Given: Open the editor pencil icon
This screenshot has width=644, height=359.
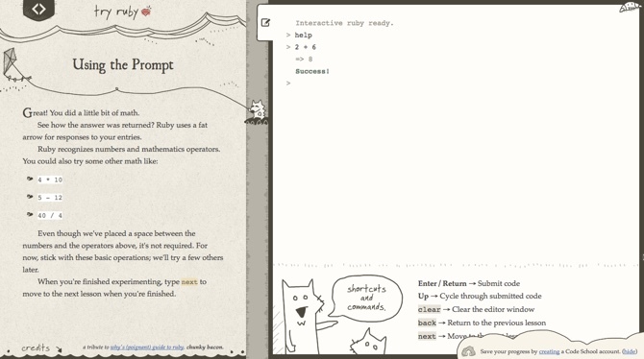Looking at the screenshot, I should pyautogui.click(x=265, y=23).
